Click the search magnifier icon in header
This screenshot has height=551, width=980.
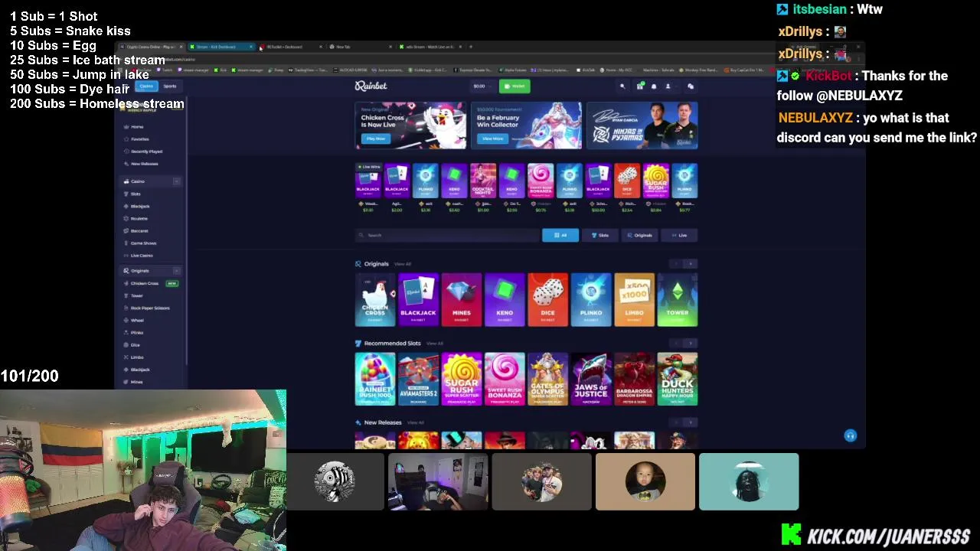tap(622, 86)
